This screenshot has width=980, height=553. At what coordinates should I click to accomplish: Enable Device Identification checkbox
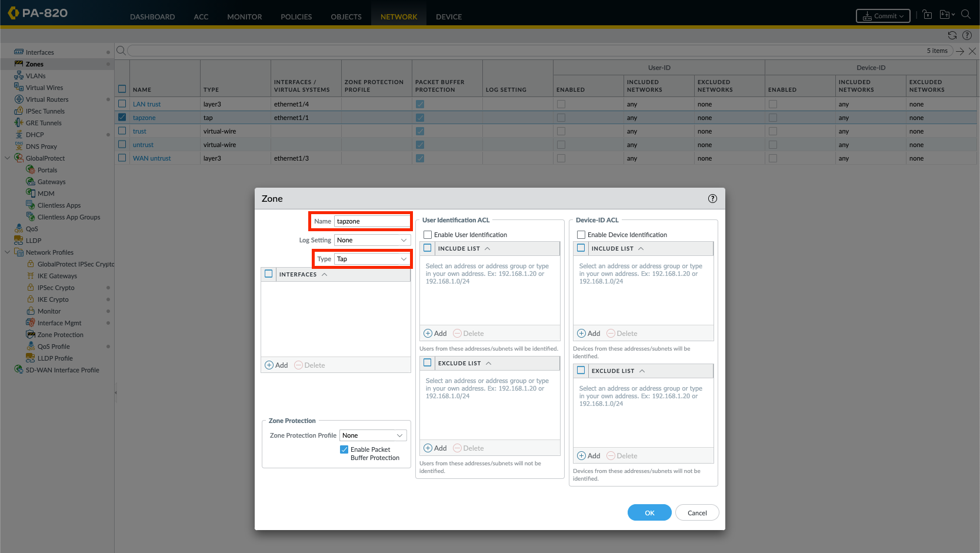tap(581, 235)
